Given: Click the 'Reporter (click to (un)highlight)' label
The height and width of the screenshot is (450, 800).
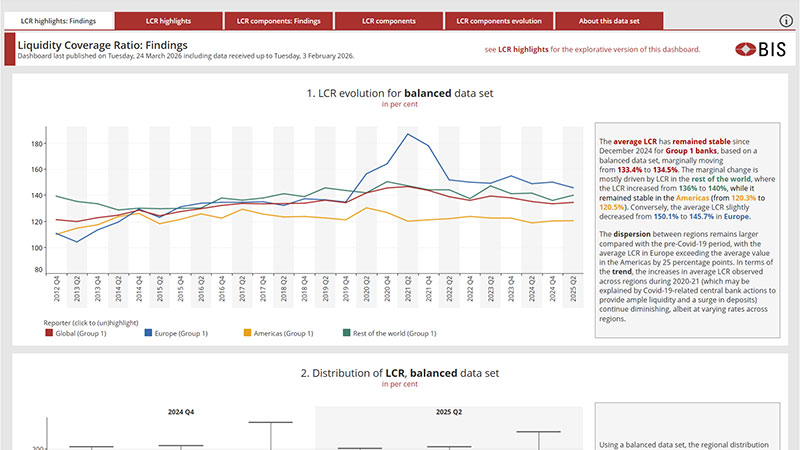Looking at the screenshot, I should pos(91,323).
